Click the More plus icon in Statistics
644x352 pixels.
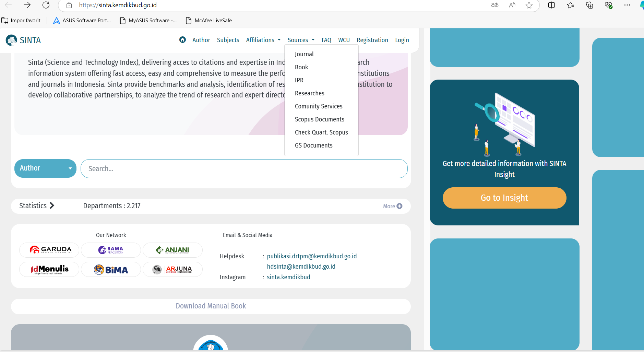pyautogui.click(x=399, y=206)
